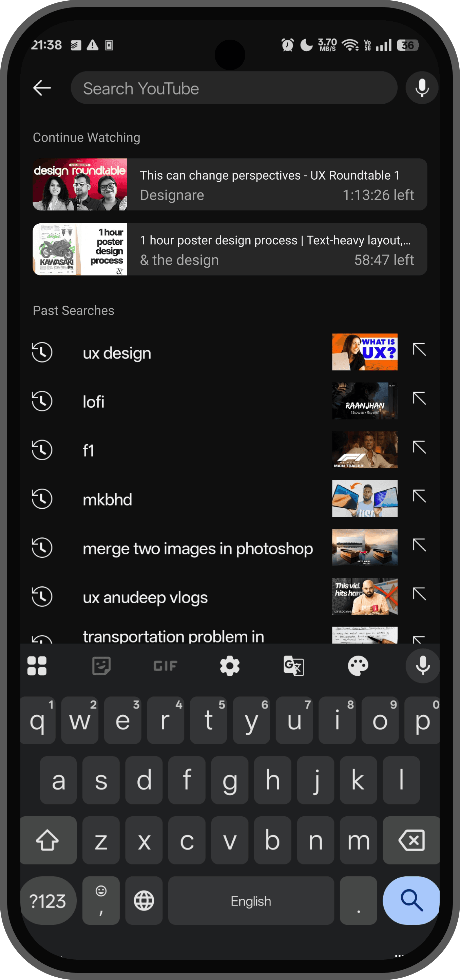Open keyboard settings gear

click(230, 666)
